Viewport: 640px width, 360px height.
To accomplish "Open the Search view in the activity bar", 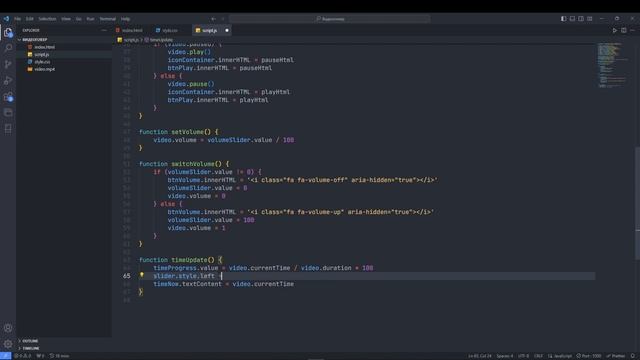I will 8,48.
